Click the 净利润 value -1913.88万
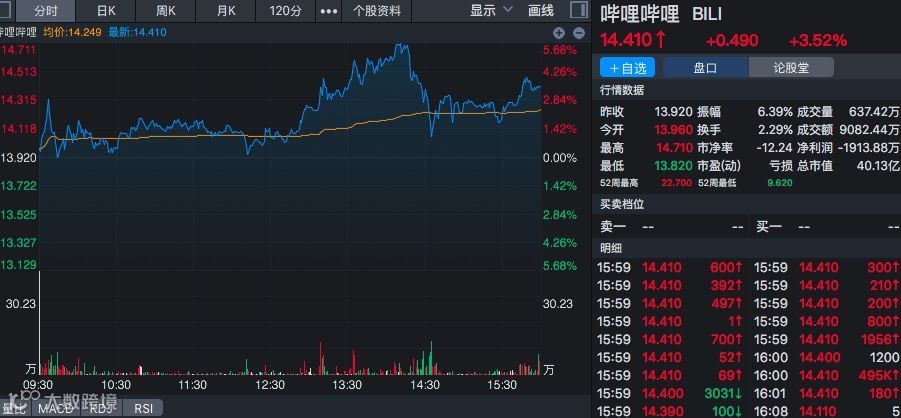Image resolution: width=901 pixels, height=418 pixels. pos(869,148)
